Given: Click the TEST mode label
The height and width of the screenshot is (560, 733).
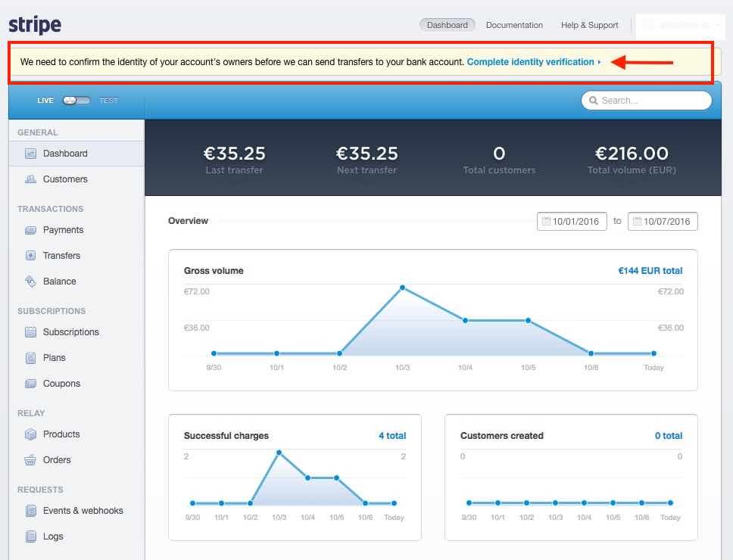Looking at the screenshot, I should tap(108, 101).
